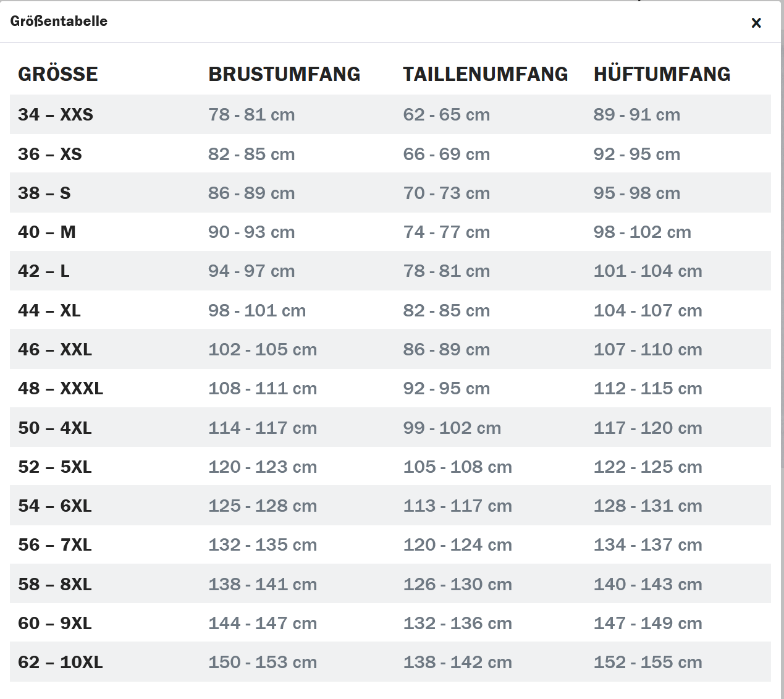Click the Größentabelle dialog title

[x=59, y=21]
